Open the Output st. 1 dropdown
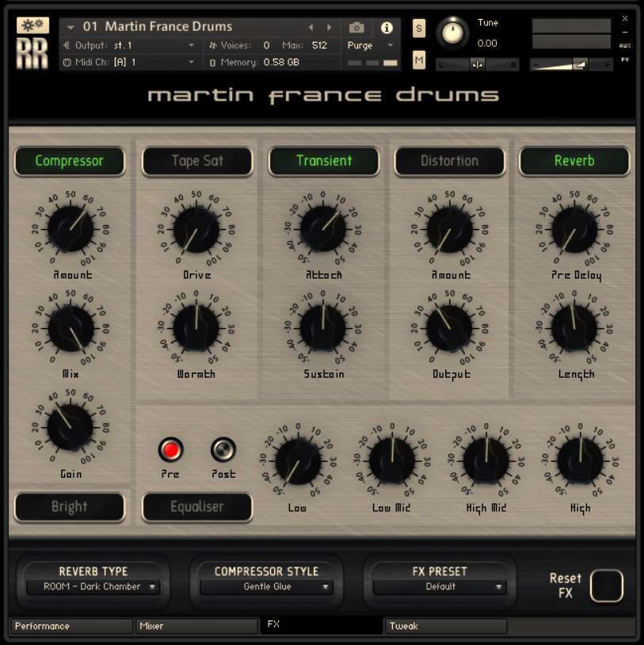644x645 pixels. [x=131, y=45]
